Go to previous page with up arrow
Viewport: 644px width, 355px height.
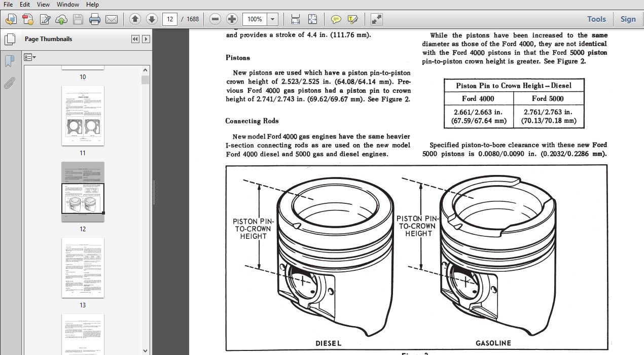point(135,19)
